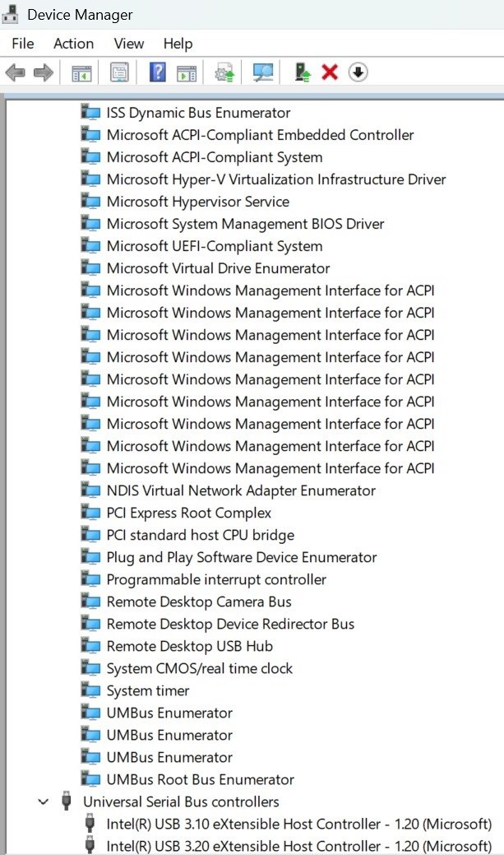Click the Show/Hide console tree icon
The image size is (504, 855).
pyautogui.click(x=82, y=72)
